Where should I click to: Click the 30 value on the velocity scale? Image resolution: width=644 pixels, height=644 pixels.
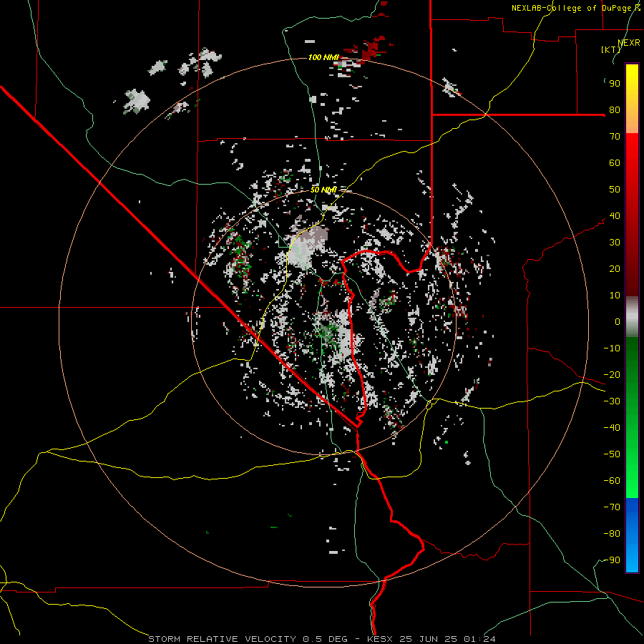(615, 243)
